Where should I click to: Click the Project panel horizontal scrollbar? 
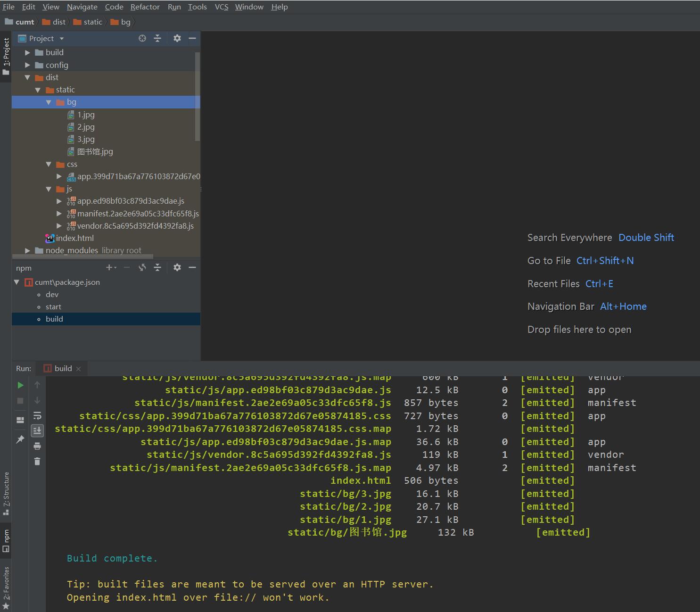tap(82, 256)
